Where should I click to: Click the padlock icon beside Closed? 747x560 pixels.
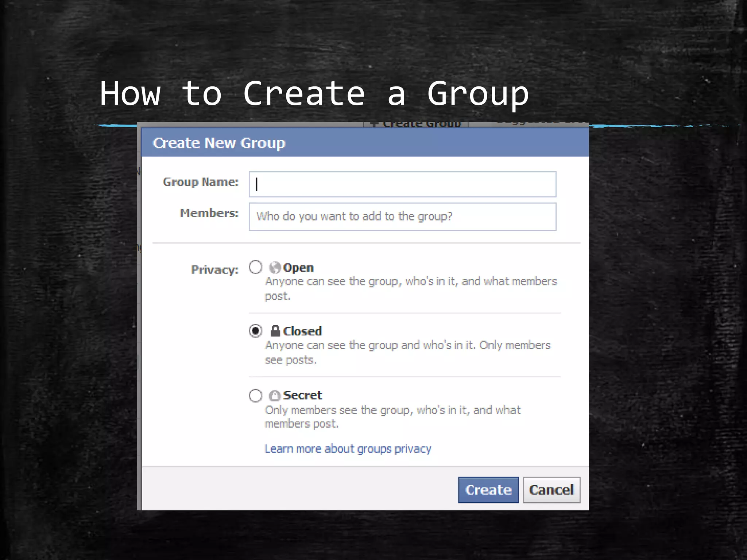click(x=275, y=331)
